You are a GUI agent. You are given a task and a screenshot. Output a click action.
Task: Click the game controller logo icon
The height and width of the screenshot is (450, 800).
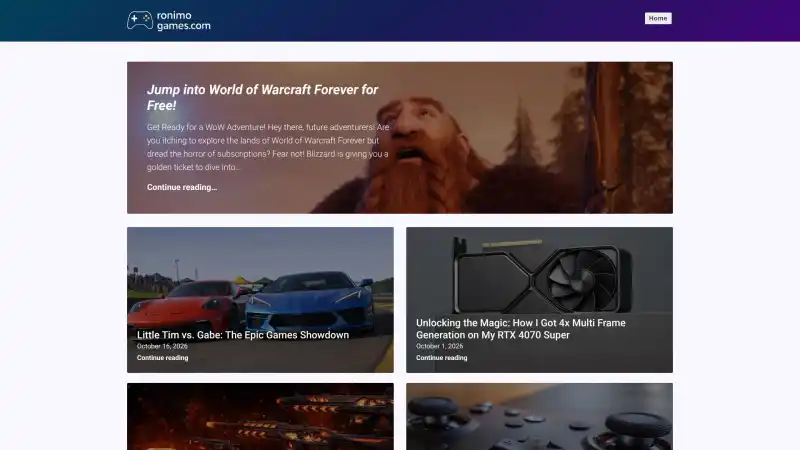point(140,20)
